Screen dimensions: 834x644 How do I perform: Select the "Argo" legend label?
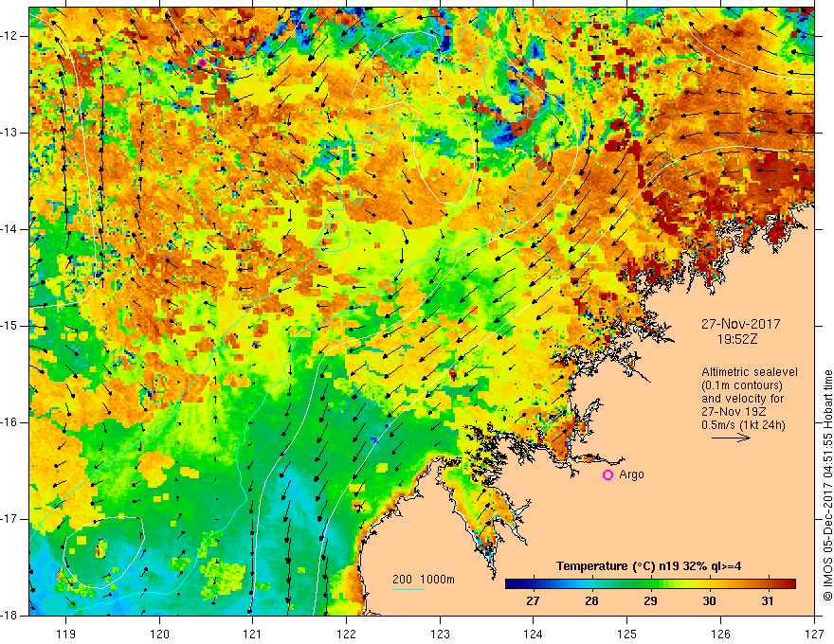(631, 474)
